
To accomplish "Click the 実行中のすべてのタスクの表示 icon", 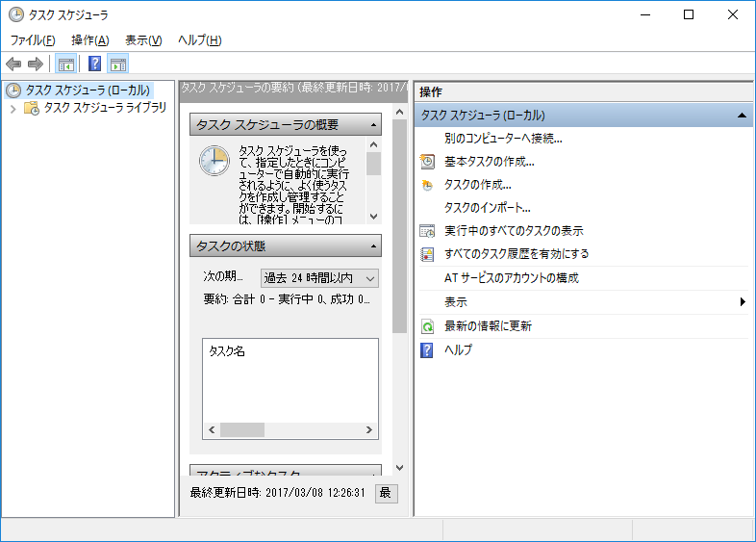I will pyautogui.click(x=427, y=231).
